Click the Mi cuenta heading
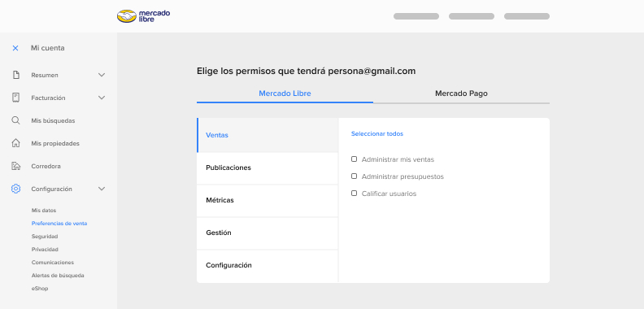 pyautogui.click(x=48, y=48)
